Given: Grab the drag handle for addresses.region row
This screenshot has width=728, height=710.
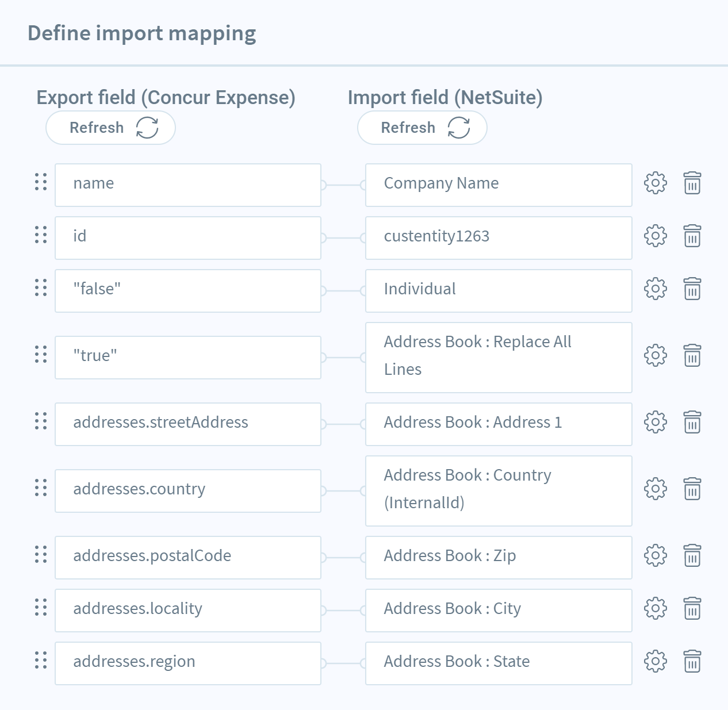Looking at the screenshot, I should 41,660.
